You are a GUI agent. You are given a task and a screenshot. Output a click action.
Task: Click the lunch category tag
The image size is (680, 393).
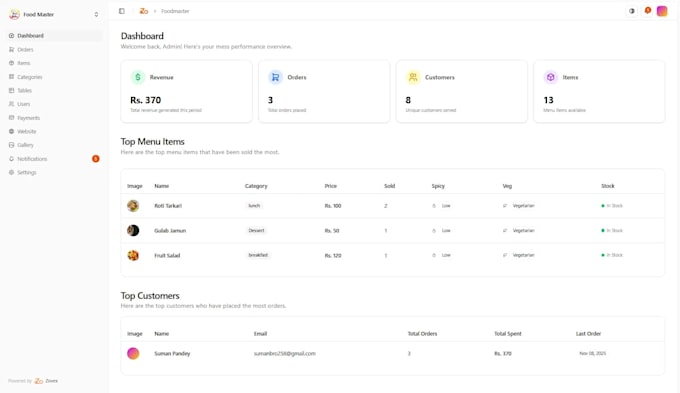254,206
